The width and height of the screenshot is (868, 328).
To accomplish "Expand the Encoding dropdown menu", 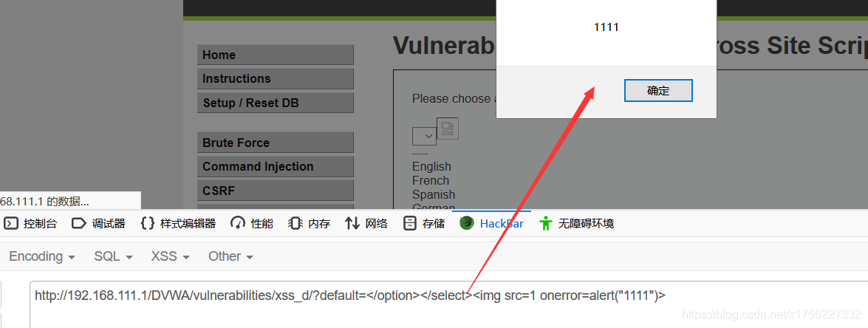I will point(42,256).
